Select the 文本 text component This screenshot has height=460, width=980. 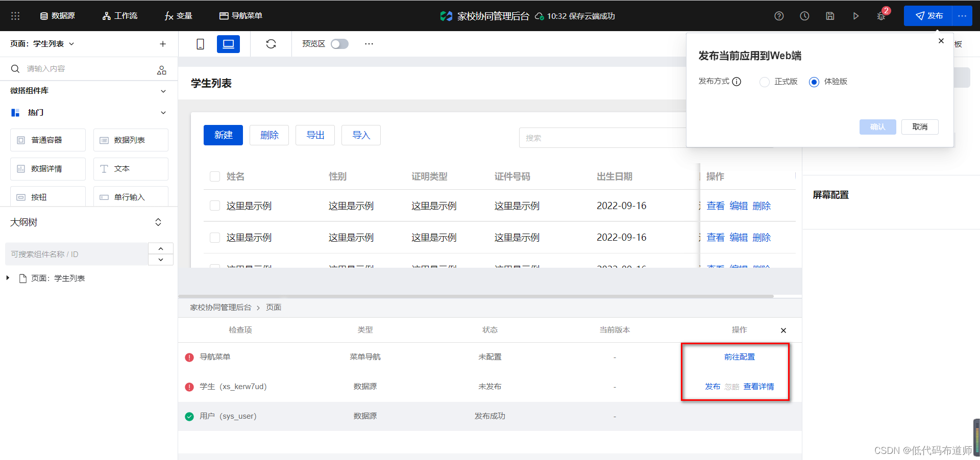tap(131, 169)
